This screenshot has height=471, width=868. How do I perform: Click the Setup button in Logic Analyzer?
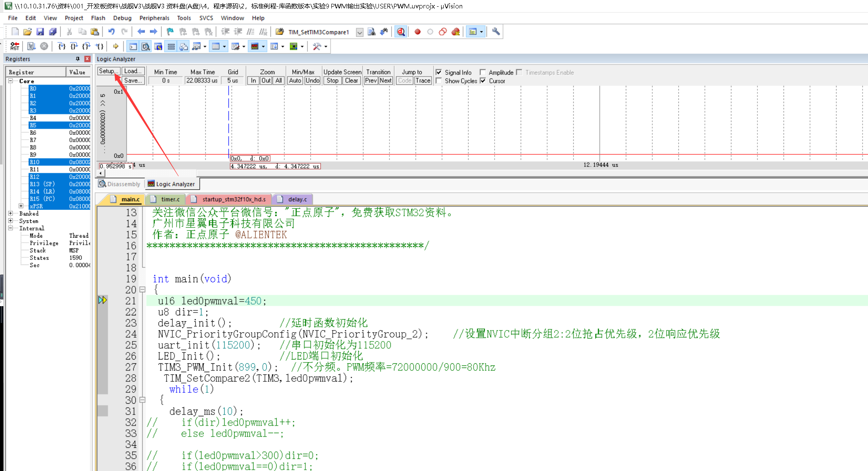[108, 71]
